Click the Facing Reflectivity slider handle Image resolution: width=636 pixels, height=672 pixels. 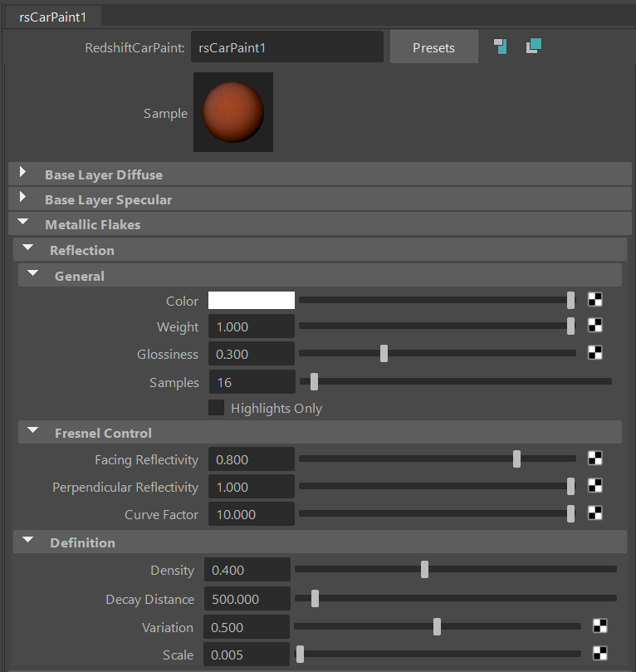[x=516, y=459]
